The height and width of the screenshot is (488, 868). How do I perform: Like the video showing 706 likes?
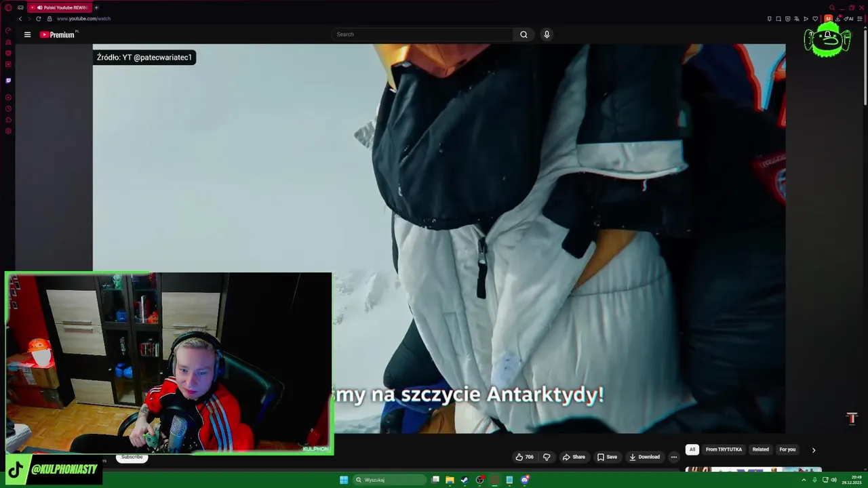[x=524, y=457]
